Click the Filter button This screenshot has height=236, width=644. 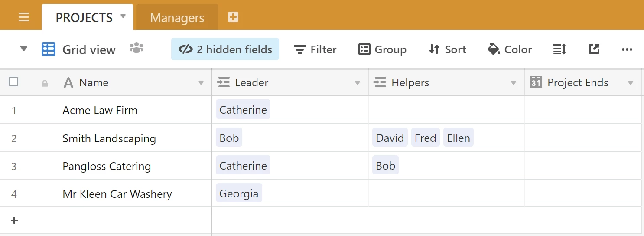point(315,49)
